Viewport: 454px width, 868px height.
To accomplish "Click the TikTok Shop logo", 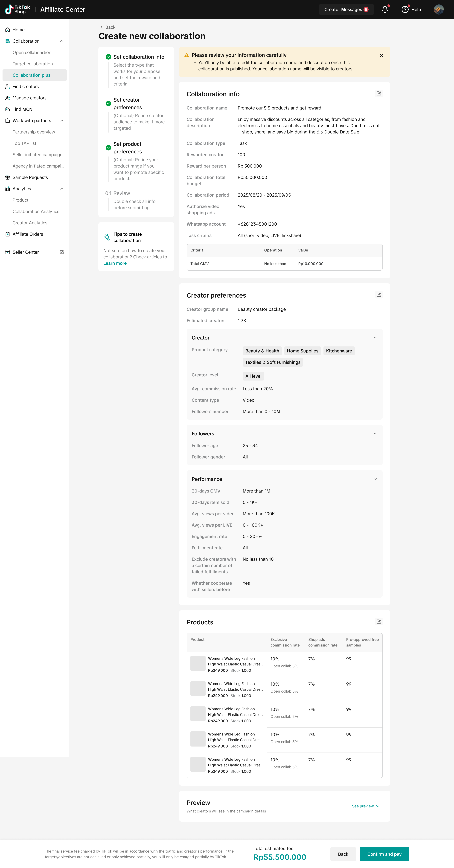I will [x=17, y=9].
